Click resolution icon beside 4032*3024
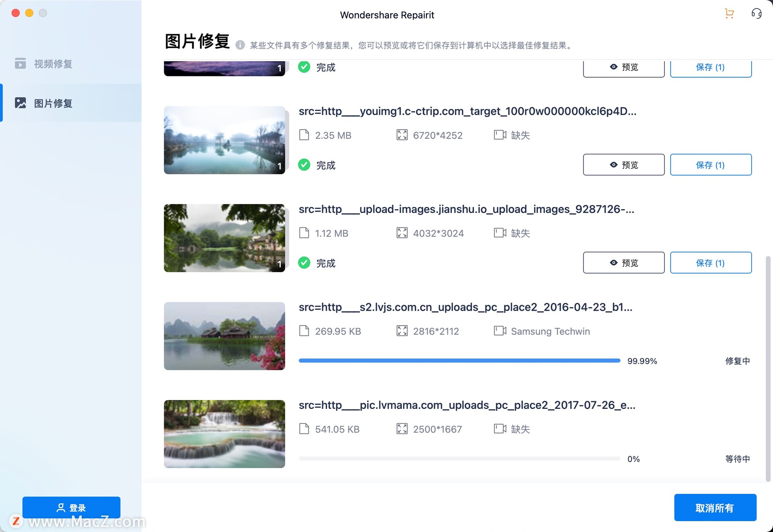 pyautogui.click(x=402, y=233)
